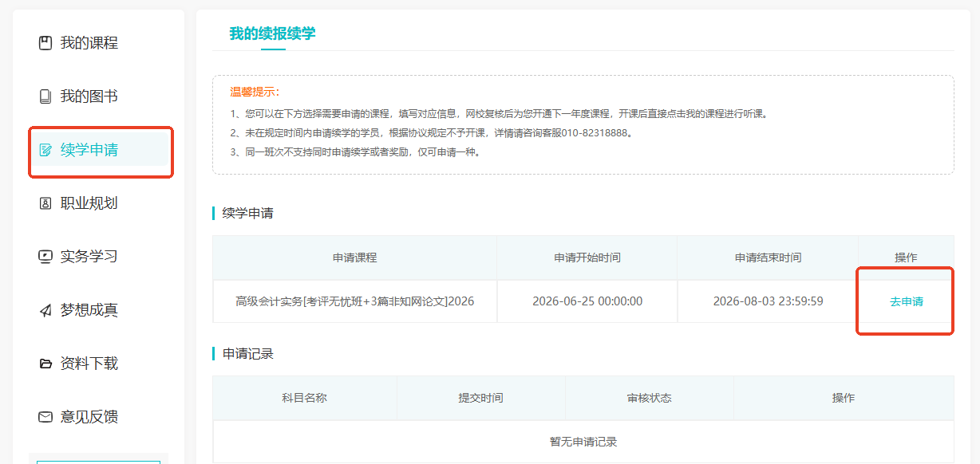Click course name 高级会计实务[考评无忧班+3篇非知网论文]2026
This screenshot has width=980, height=464.
[354, 301]
